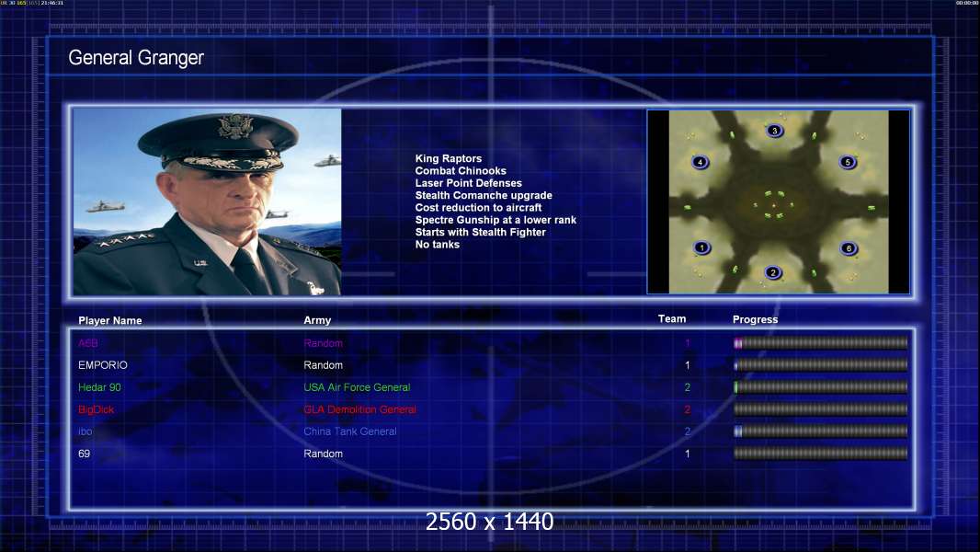Image resolution: width=980 pixels, height=552 pixels.
Task: Click "Spectre Gunship at a lower rank" line
Action: click(496, 220)
